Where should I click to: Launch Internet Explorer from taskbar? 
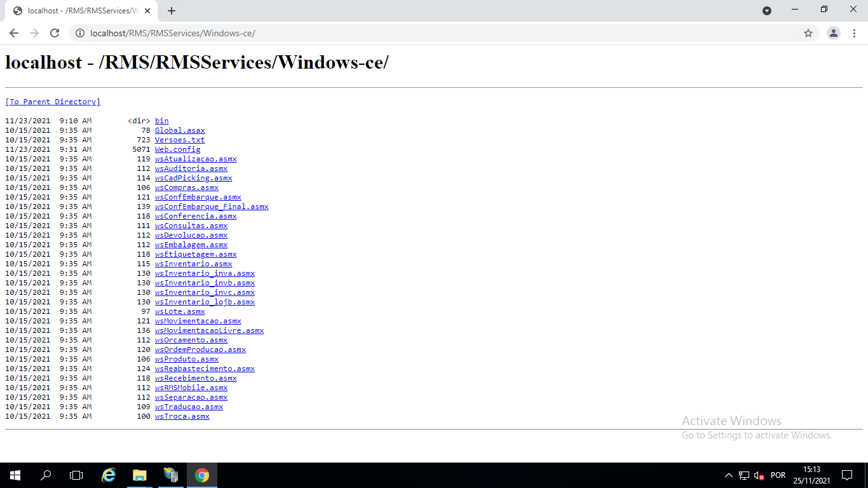(x=109, y=475)
